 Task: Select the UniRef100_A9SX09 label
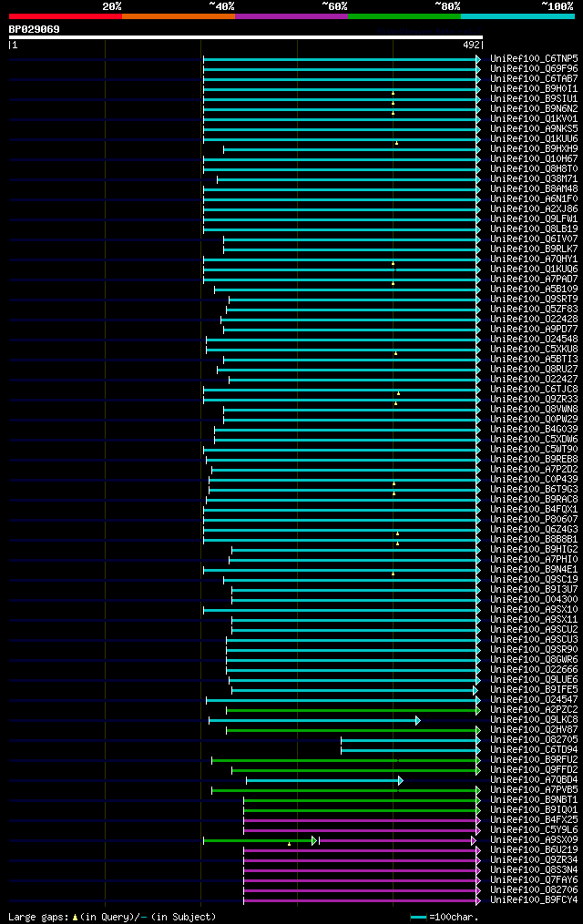[x=534, y=840]
